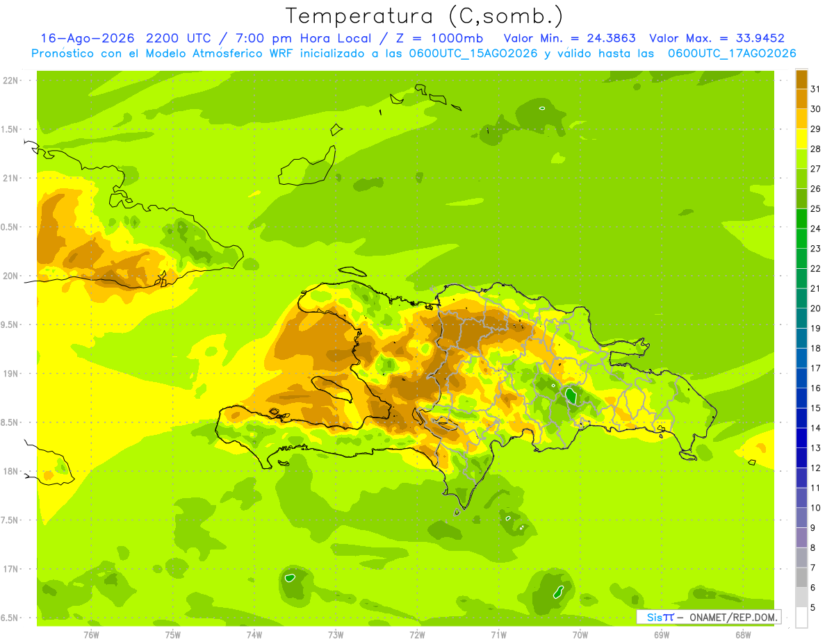Click the "72W" longitude label
This screenshot has height=644, width=834.
pyautogui.click(x=417, y=634)
